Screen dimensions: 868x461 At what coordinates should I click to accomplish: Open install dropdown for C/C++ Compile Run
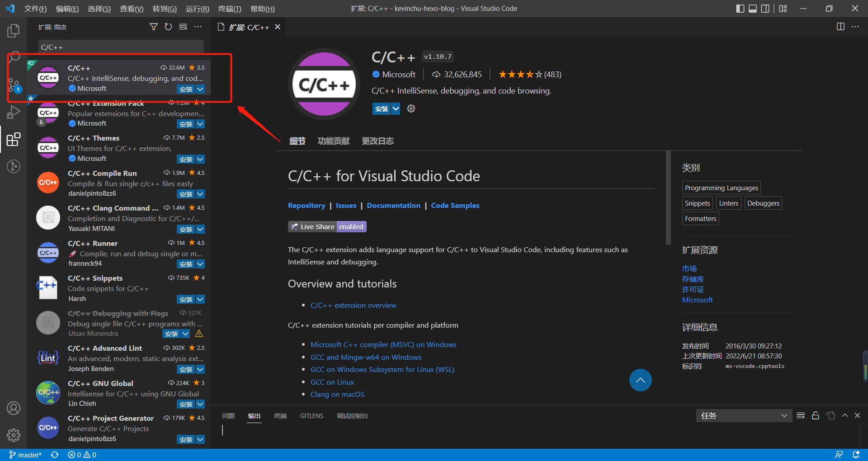point(200,194)
